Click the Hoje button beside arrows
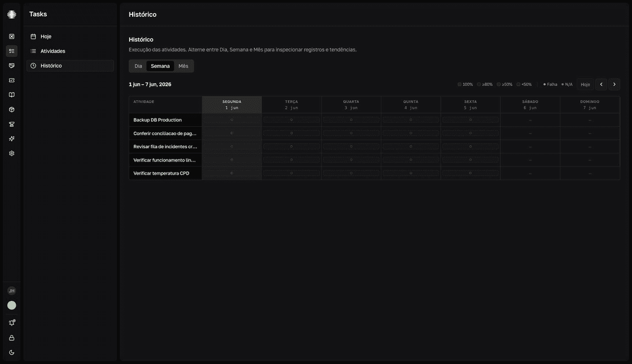 [585, 84]
